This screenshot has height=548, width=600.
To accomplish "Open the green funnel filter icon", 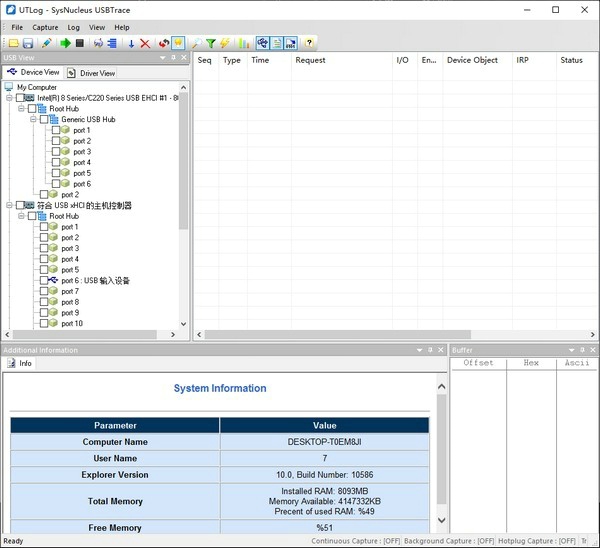I will click(211, 43).
